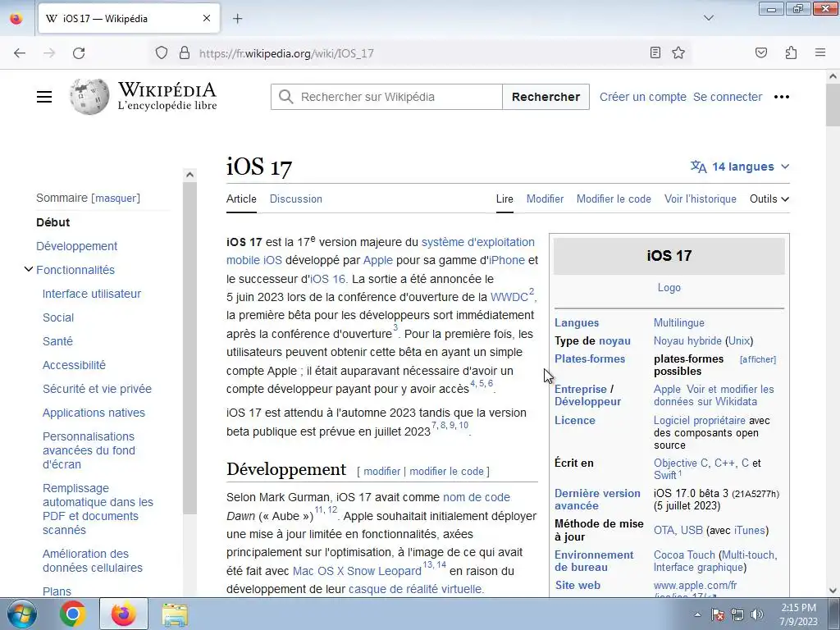
Task: Open the tracking protection shield icon
Action: [x=162, y=52]
